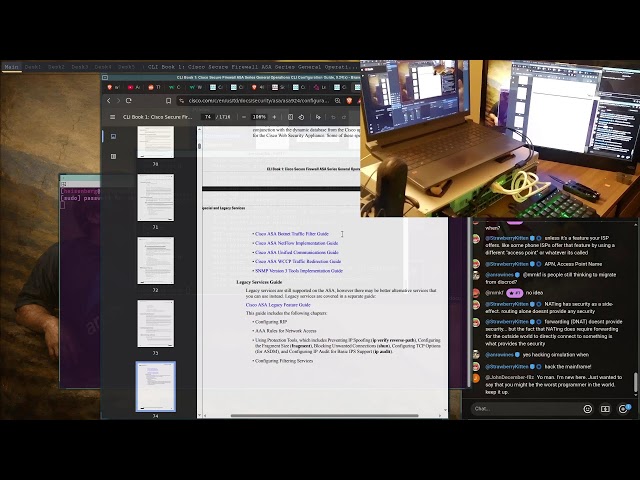Open the Cisco ASA Unified Communications Guide link
The width and height of the screenshot is (640, 480).
(x=297, y=252)
